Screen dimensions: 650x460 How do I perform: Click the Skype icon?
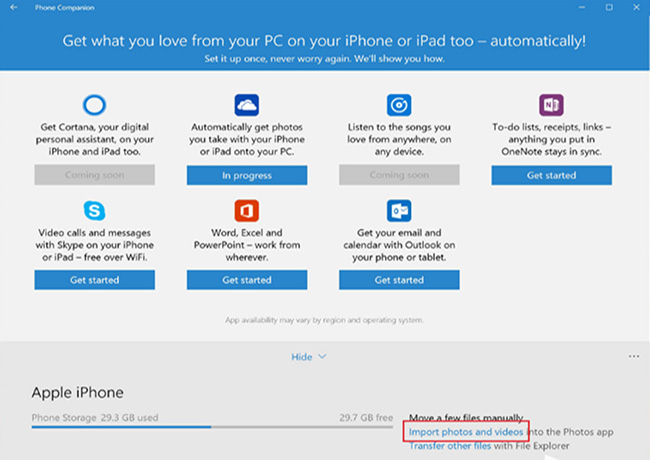click(95, 211)
